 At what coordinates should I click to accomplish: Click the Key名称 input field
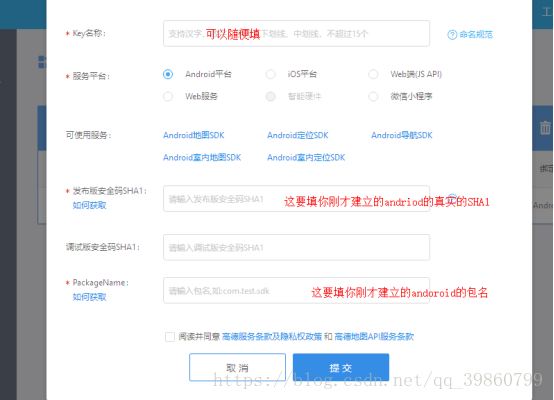tap(296, 34)
